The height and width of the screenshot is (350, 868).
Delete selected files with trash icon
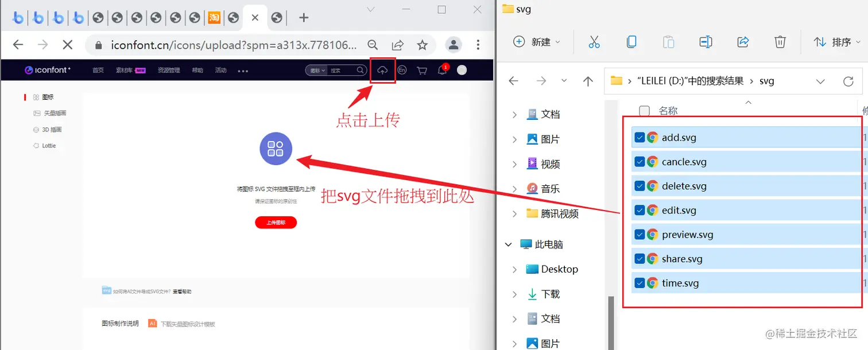[x=780, y=42]
